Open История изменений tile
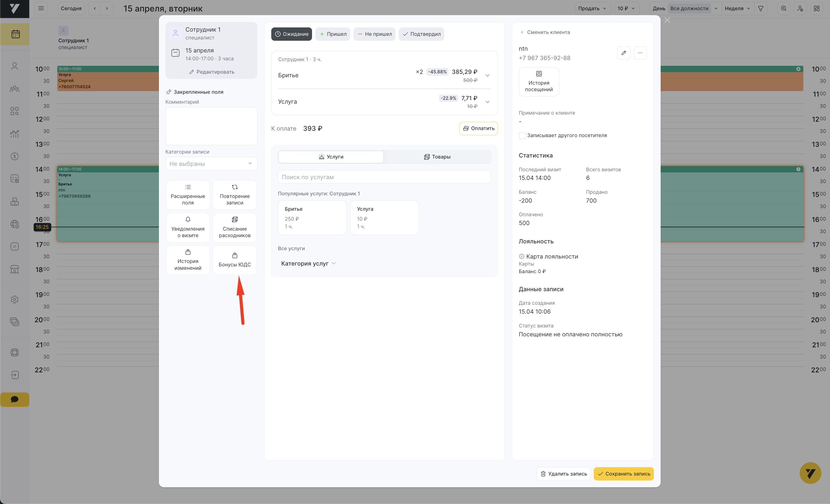Viewport: 830px width, 504px height. (188, 260)
